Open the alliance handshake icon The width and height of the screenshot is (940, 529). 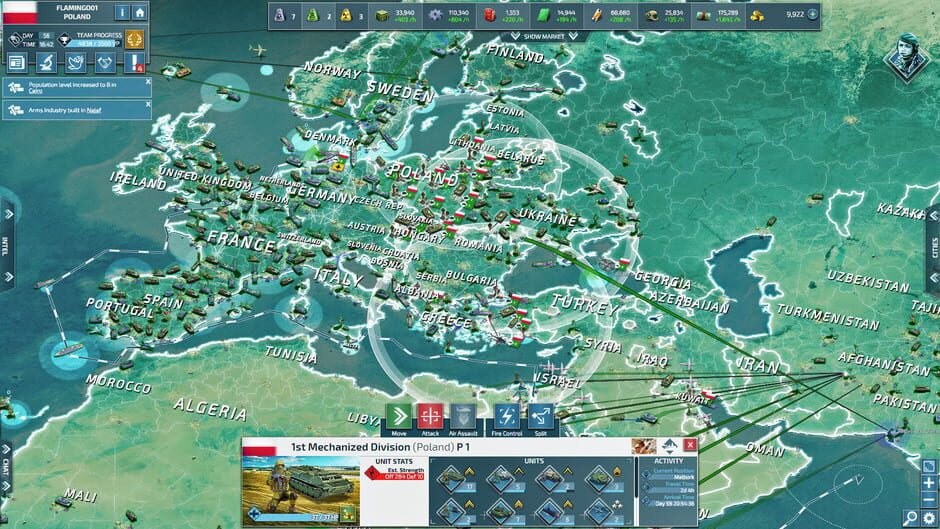(105, 63)
